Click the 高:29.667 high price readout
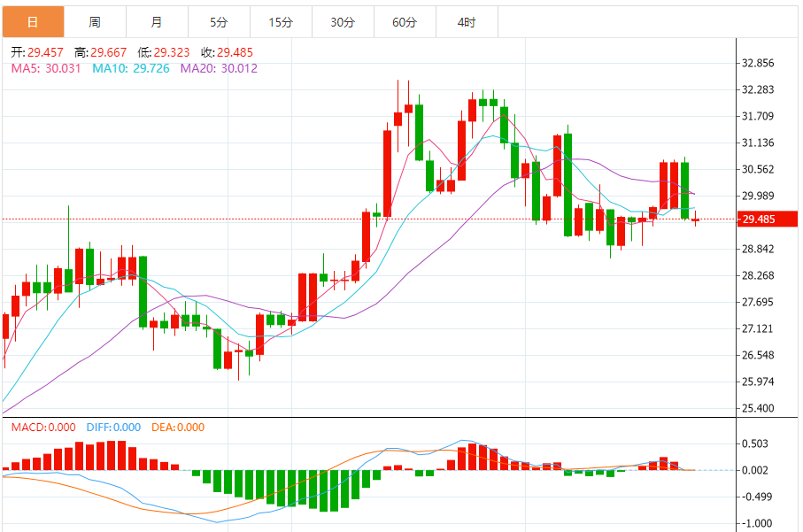This screenshot has width=803, height=532. tap(100, 52)
